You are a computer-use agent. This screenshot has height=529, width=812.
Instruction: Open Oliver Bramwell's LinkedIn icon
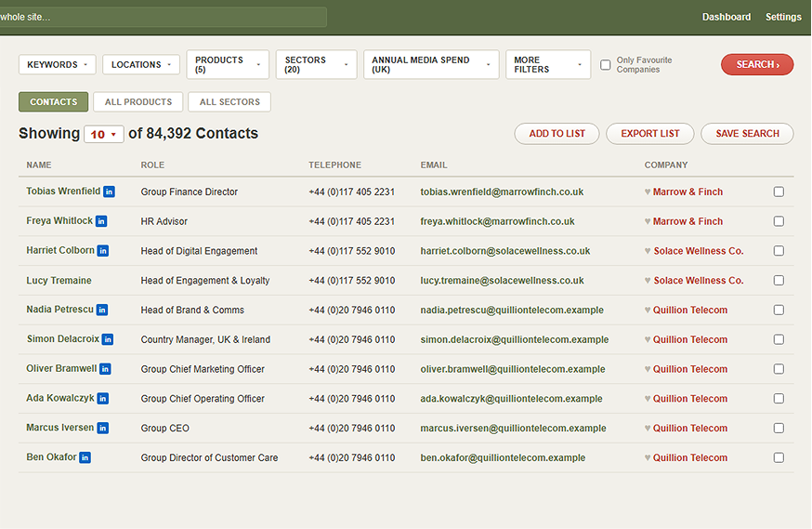pyautogui.click(x=105, y=369)
